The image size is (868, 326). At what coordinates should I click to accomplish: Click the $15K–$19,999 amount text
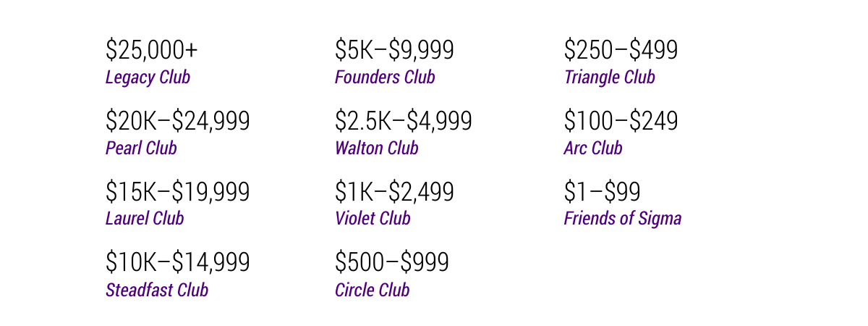tap(177, 192)
